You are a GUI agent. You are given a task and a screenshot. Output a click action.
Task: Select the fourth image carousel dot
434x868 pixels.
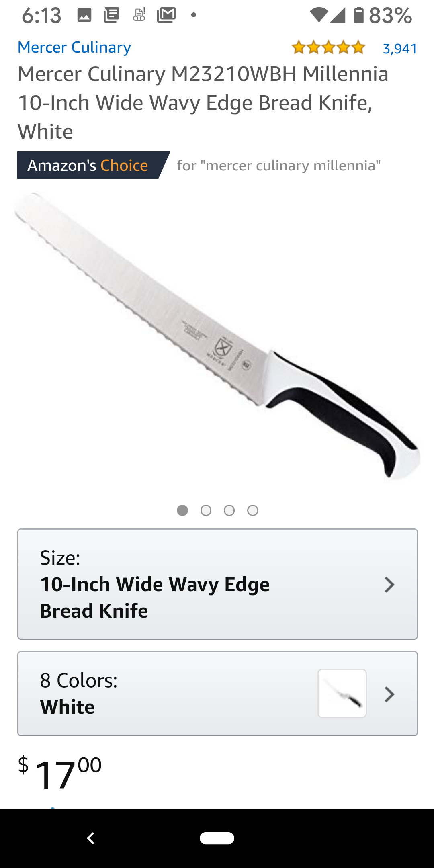[x=253, y=510]
